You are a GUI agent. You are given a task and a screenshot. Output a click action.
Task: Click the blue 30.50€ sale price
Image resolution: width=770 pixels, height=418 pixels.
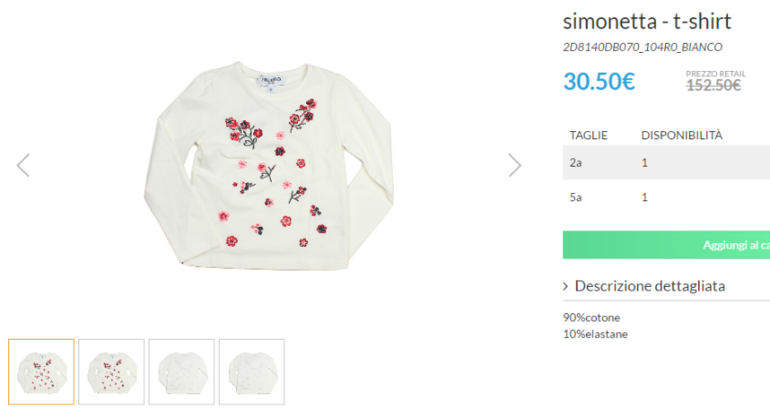[599, 81]
